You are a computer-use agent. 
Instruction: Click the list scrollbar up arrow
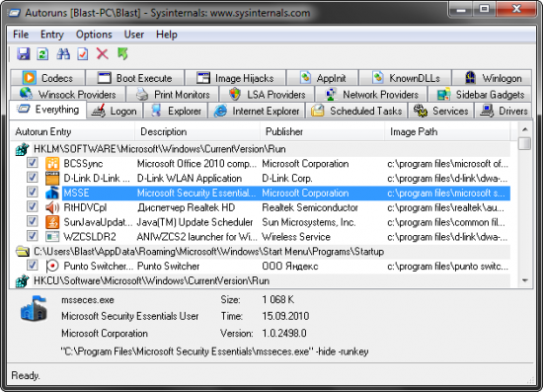(x=525, y=129)
